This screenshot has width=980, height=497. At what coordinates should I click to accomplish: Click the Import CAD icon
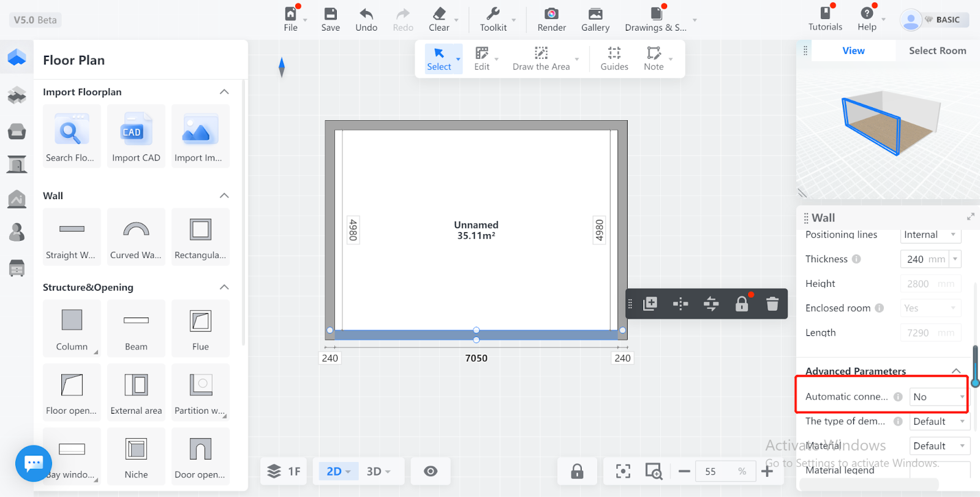tap(136, 131)
